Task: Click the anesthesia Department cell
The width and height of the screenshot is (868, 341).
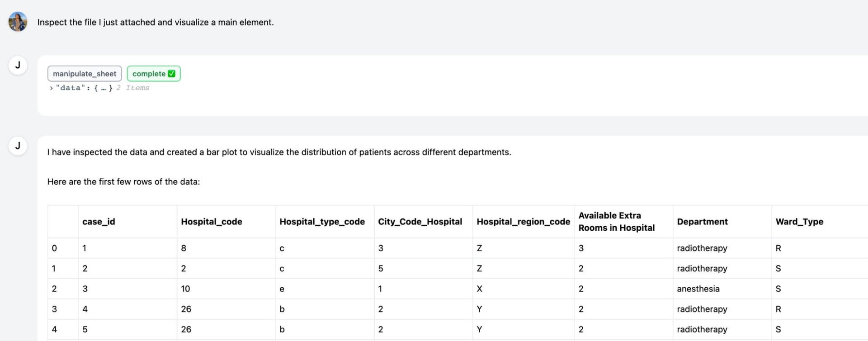Action: pyautogui.click(x=722, y=289)
